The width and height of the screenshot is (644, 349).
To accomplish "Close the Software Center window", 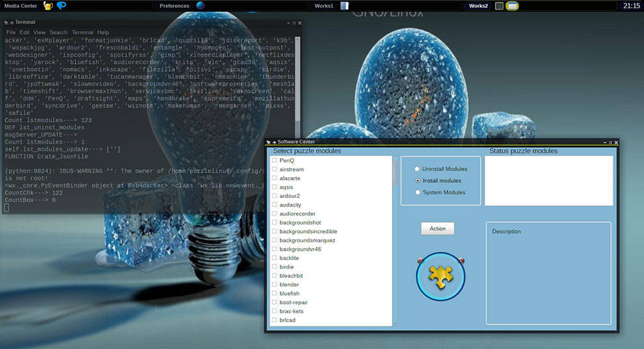I will click(x=616, y=143).
